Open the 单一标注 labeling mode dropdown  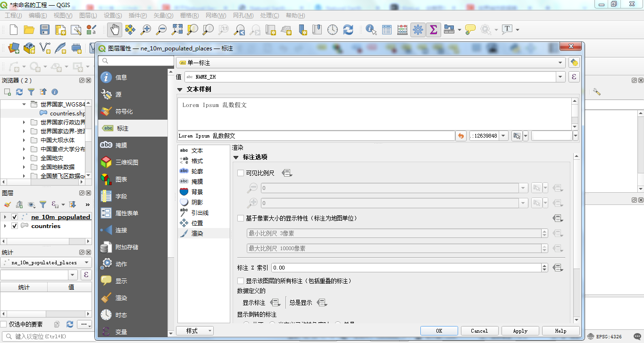[370, 63]
